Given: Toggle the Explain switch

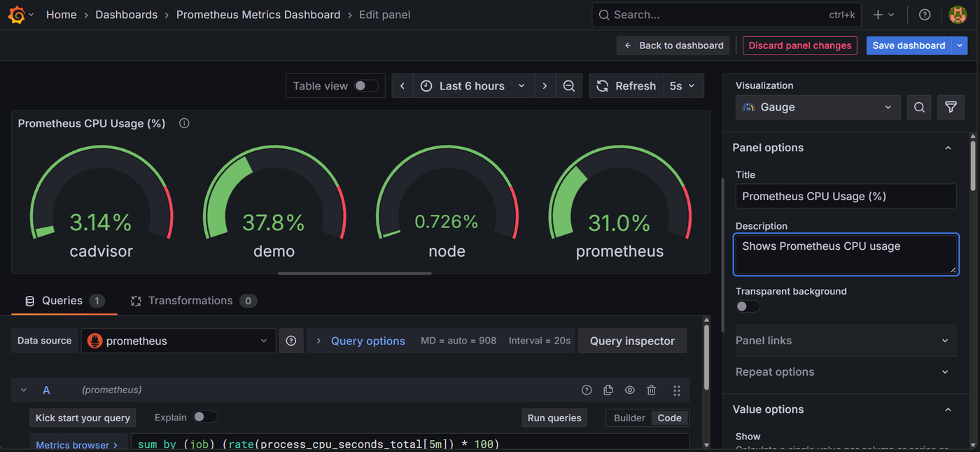Looking at the screenshot, I should coord(205,417).
